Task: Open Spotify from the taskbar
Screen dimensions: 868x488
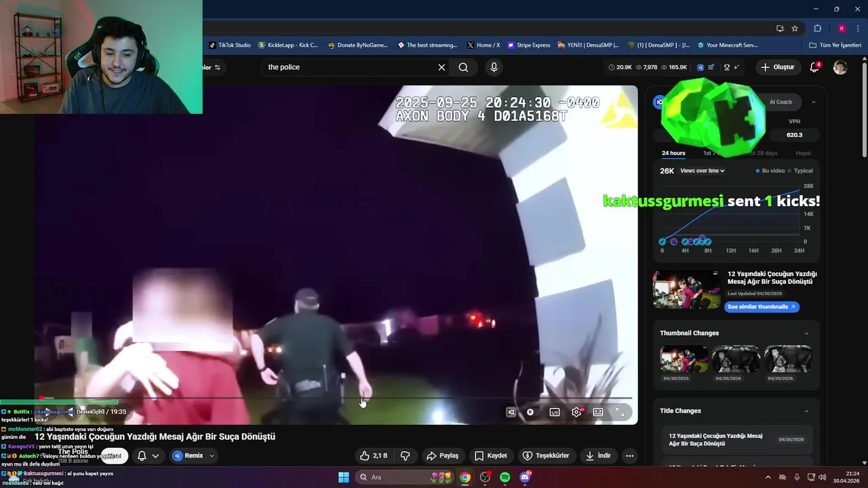Action: [505, 477]
